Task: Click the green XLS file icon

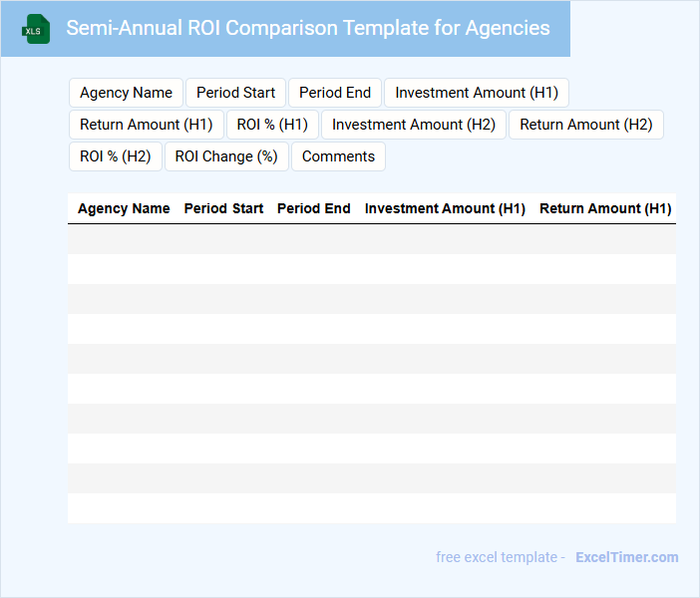Action: pyautogui.click(x=37, y=29)
